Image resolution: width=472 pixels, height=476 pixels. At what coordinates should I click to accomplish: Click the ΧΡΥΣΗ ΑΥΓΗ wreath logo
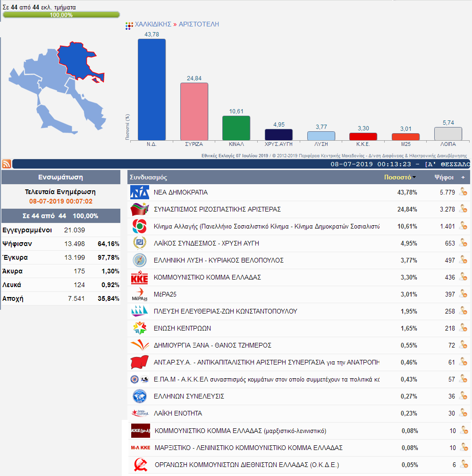140,243
